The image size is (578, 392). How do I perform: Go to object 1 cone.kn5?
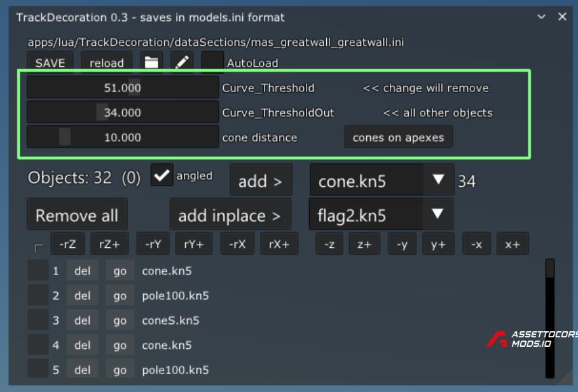pyautogui.click(x=120, y=271)
